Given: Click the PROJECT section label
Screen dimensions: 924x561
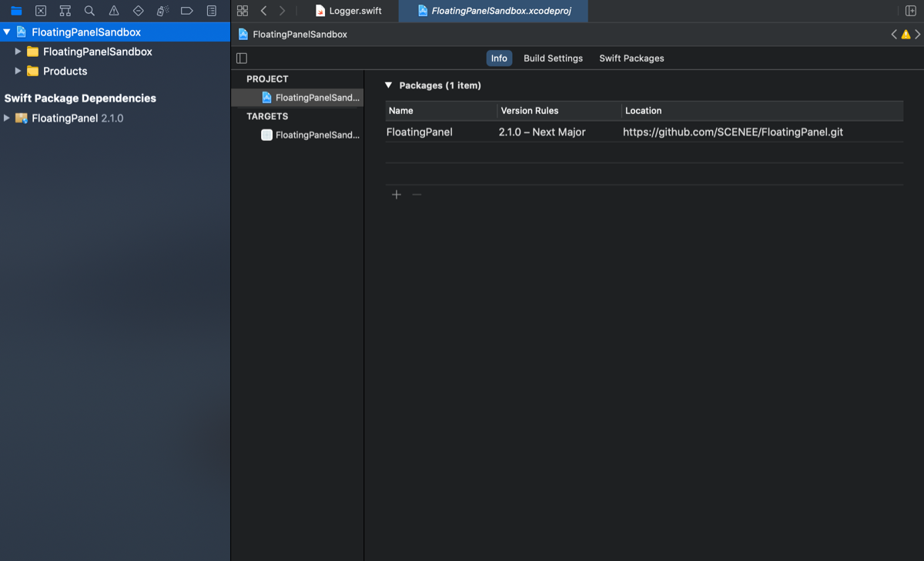Looking at the screenshot, I should click(x=267, y=79).
